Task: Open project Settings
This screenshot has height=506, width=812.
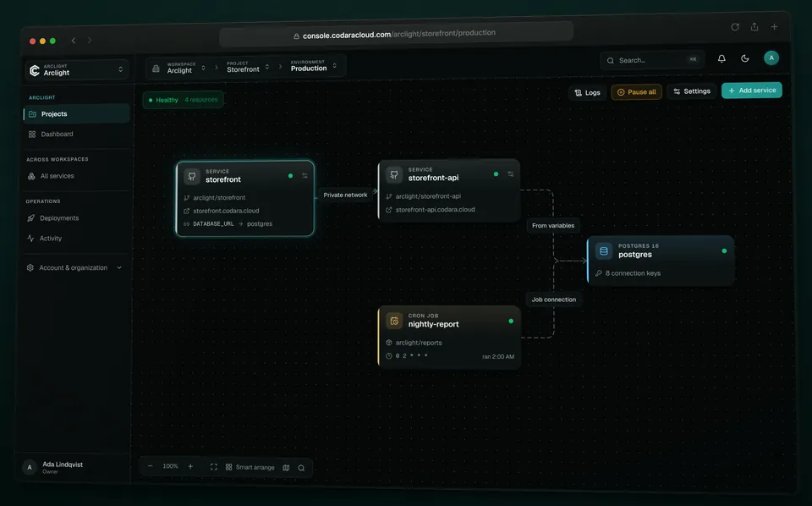Action: [692, 91]
